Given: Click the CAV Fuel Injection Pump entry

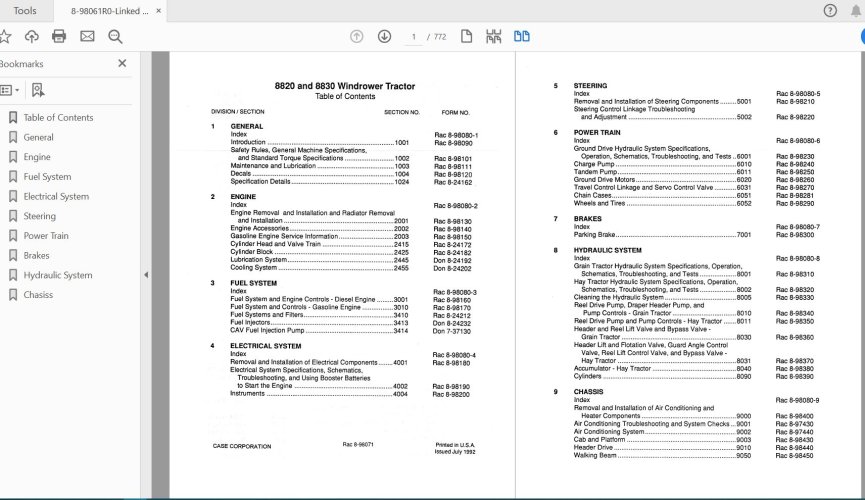Looking at the screenshot, I should click(x=319, y=331).
